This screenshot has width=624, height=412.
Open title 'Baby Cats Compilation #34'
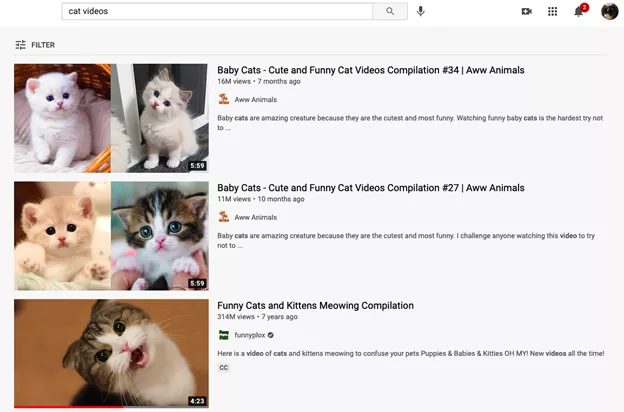click(x=370, y=70)
